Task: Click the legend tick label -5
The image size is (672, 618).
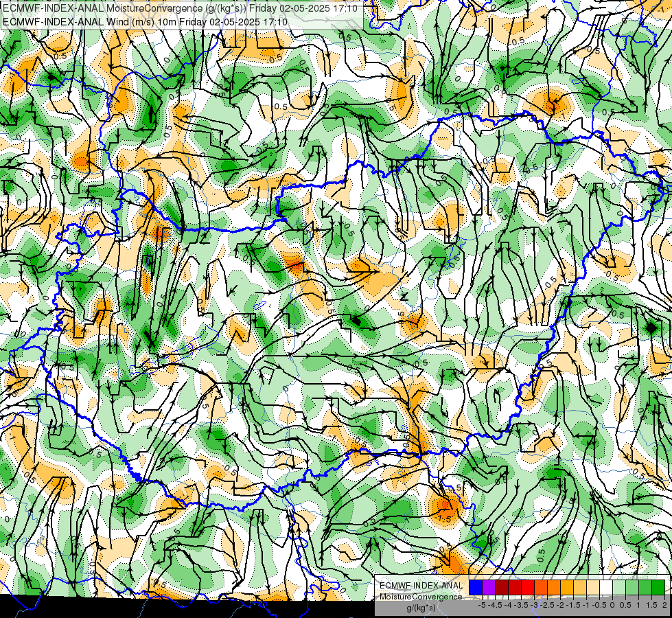Action: pos(482,605)
